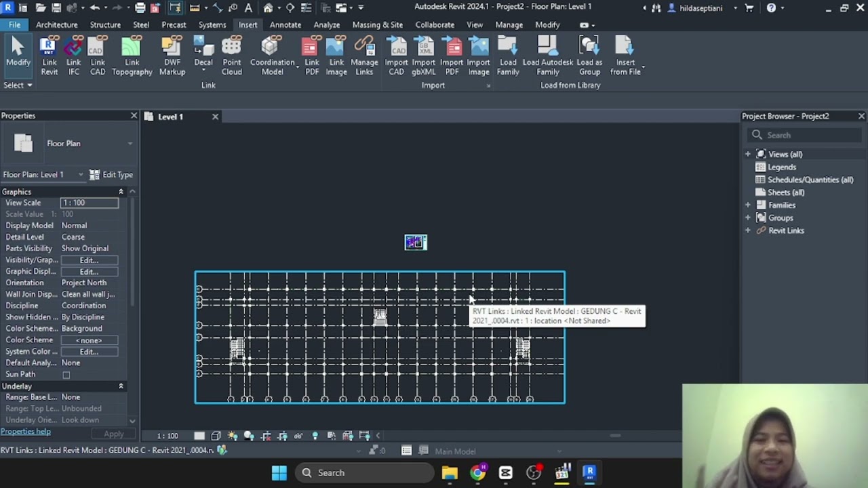Click the Import CAD icon
Image resolution: width=868 pixels, height=488 pixels.
[x=397, y=47]
